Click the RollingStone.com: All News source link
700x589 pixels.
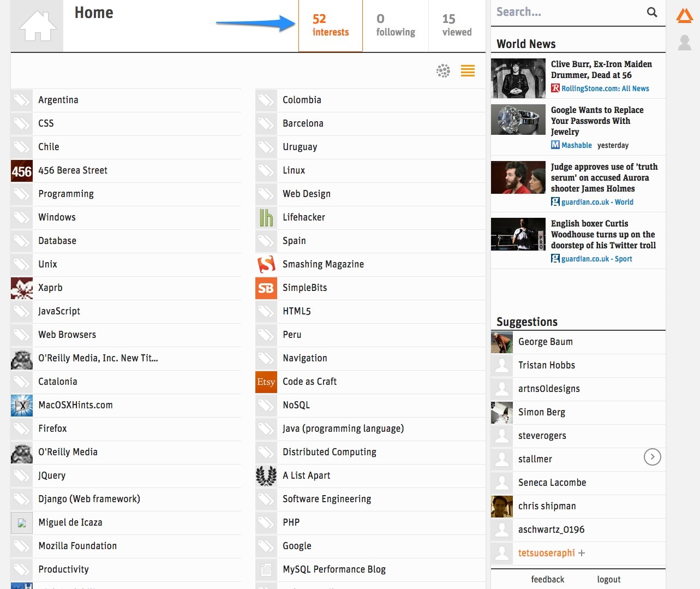(x=605, y=88)
